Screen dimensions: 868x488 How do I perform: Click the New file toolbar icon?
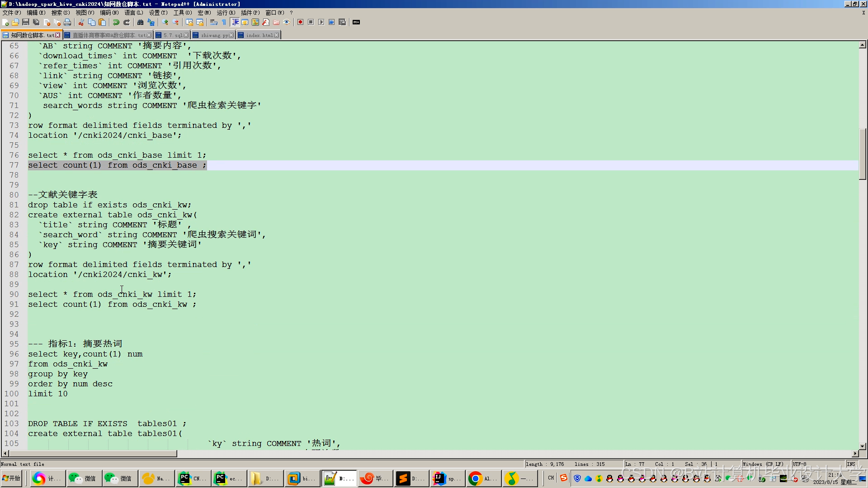tap(5, 22)
